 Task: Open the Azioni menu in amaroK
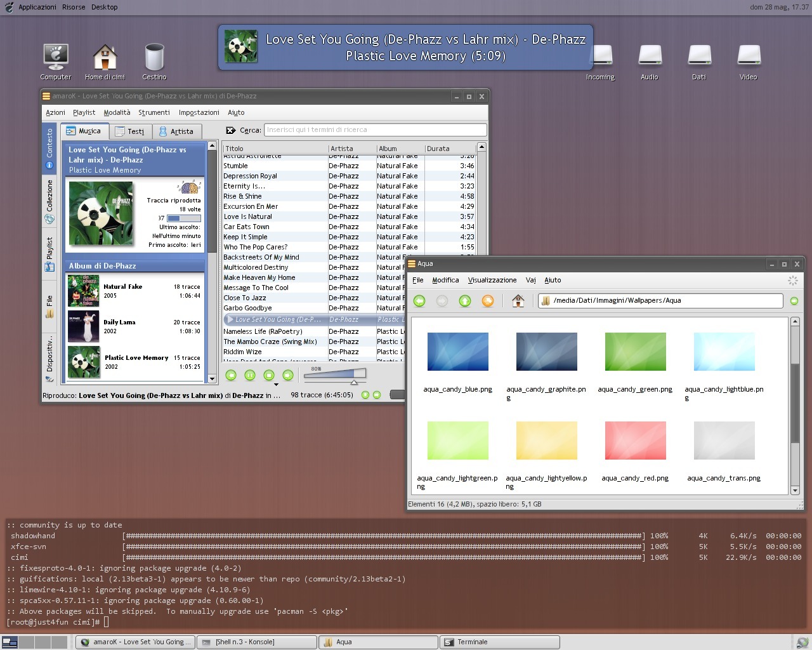pyautogui.click(x=55, y=112)
